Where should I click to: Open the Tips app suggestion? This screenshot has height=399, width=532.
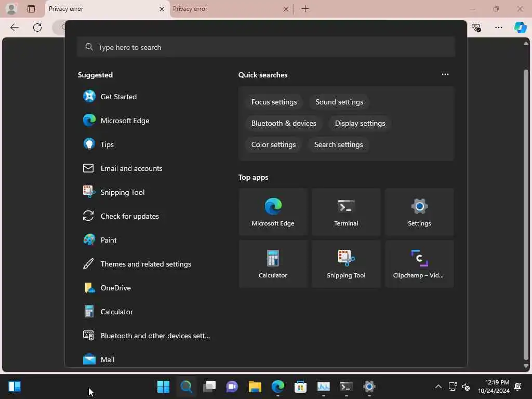(x=147, y=144)
